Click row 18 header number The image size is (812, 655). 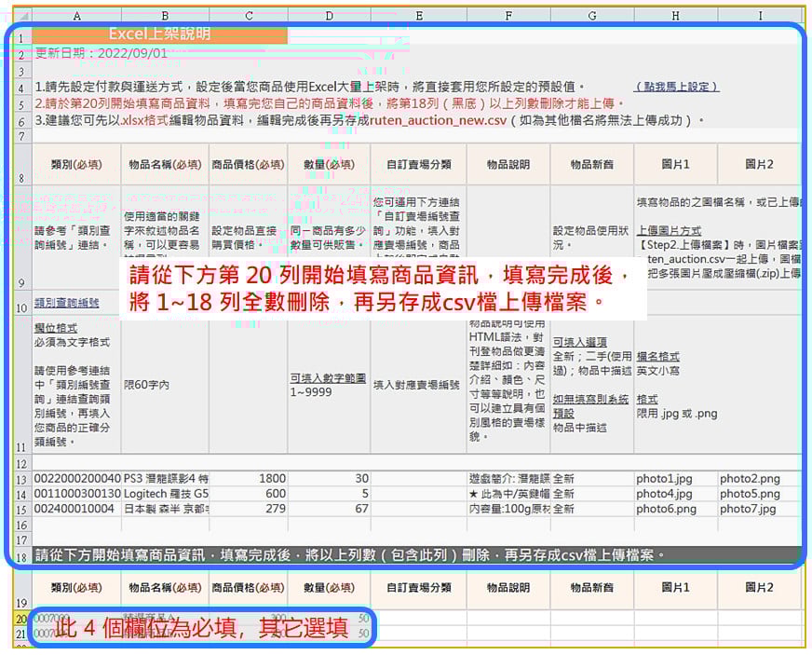coord(19,555)
